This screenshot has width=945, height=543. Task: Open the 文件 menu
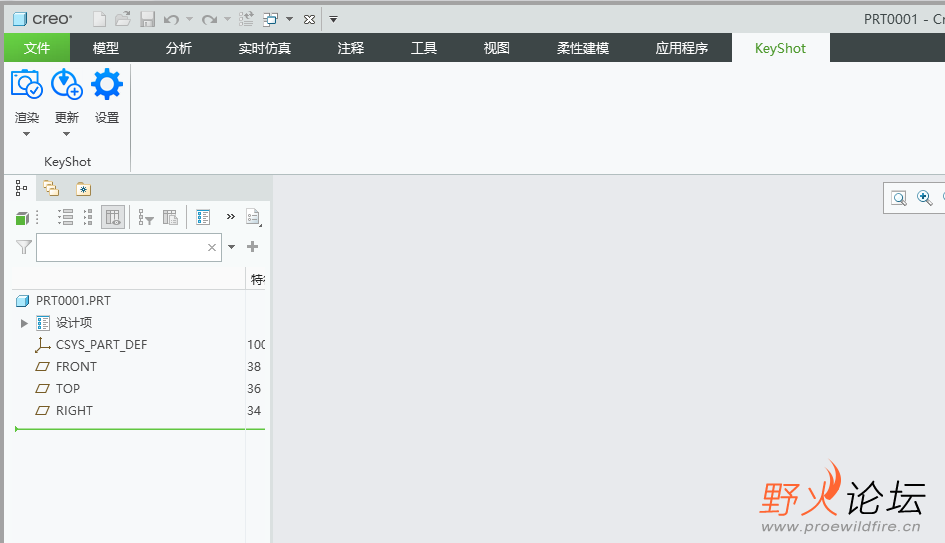tap(37, 48)
